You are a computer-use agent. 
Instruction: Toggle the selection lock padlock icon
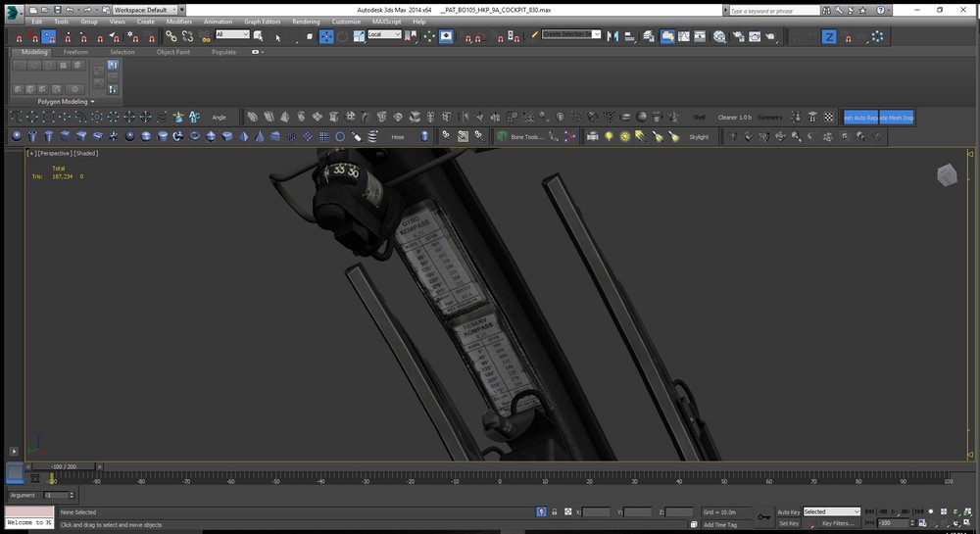[x=555, y=511]
